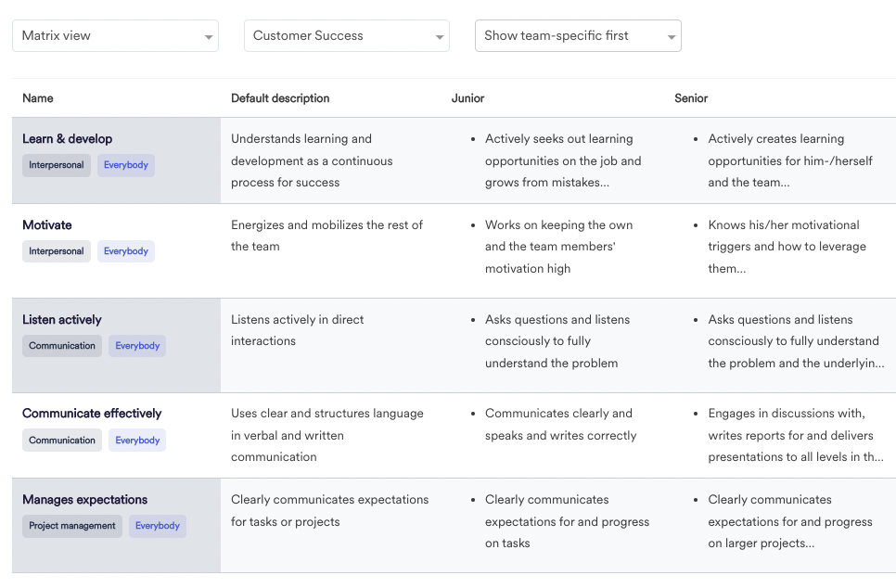896x588 pixels.
Task: Open the Matrix view dropdown
Action: pyautogui.click(x=115, y=35)
